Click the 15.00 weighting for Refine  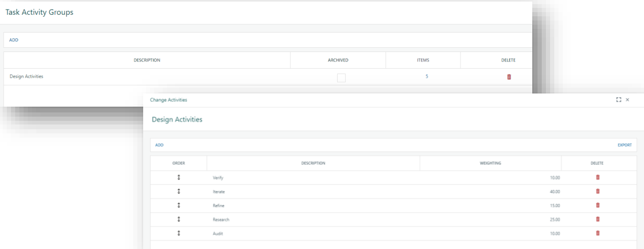(555, 205)
